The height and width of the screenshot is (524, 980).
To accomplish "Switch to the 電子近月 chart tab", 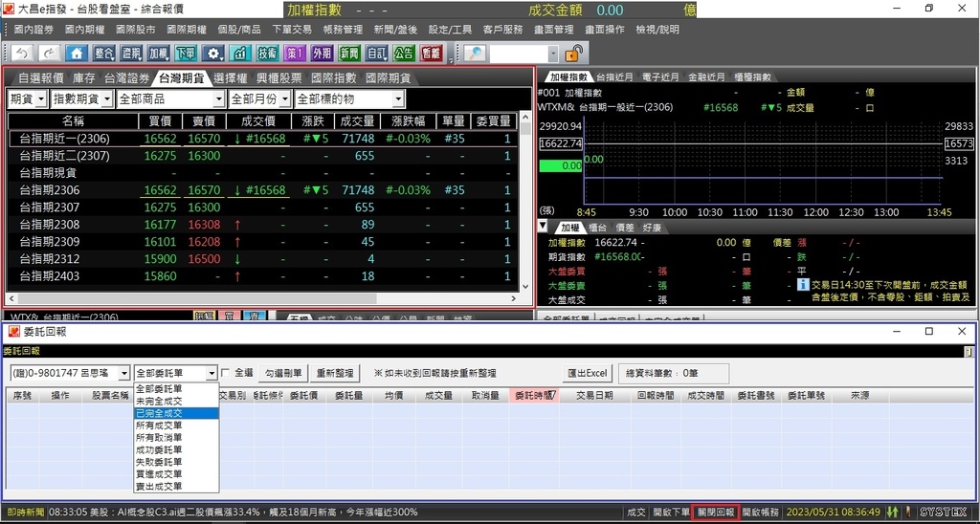I will 660,77.
